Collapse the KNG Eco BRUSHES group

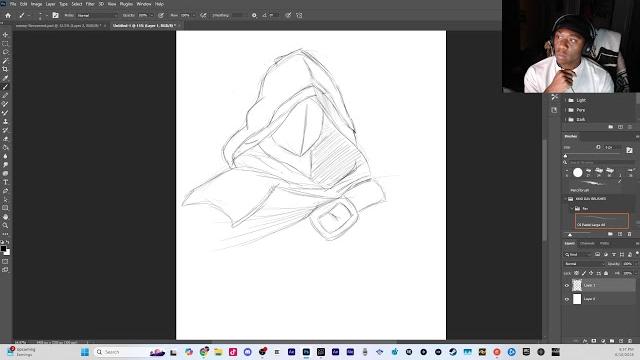566,199
